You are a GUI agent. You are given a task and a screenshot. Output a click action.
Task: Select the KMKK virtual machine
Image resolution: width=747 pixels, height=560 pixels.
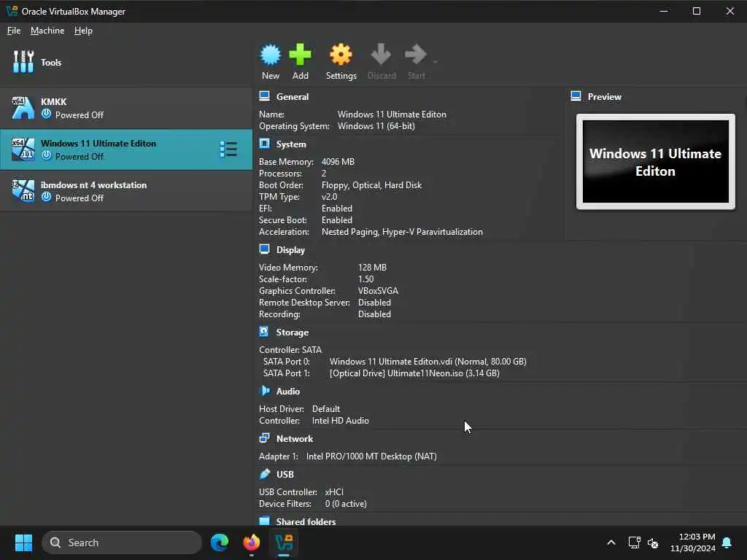[126, 108]
